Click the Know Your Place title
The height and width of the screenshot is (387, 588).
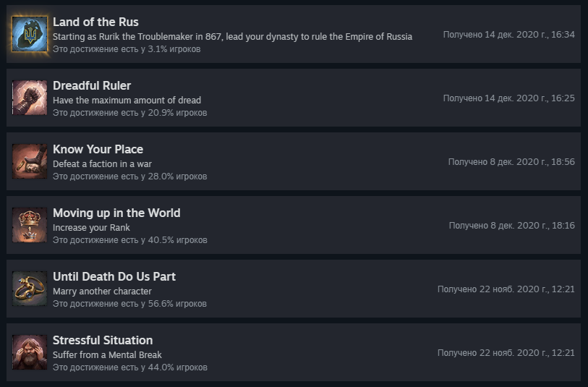click(98, 149)
